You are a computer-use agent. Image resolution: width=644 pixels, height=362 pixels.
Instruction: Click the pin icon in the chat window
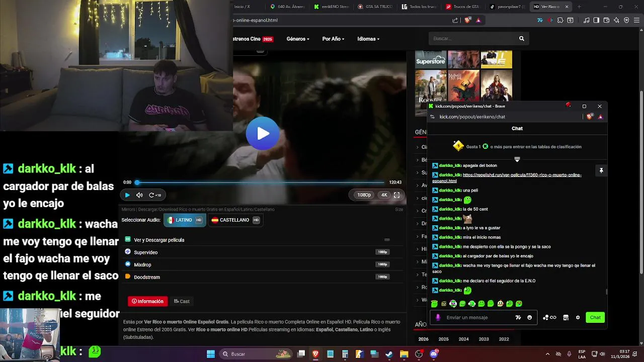tap(601, 171)
